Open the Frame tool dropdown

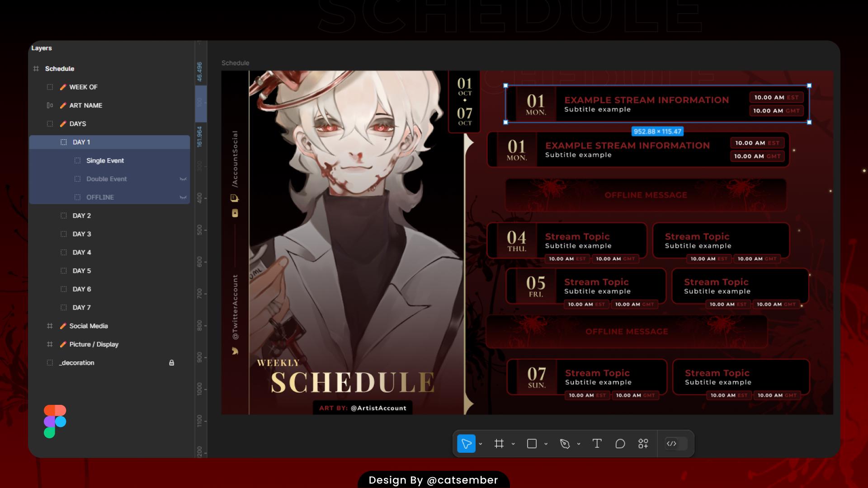[512, 444]
